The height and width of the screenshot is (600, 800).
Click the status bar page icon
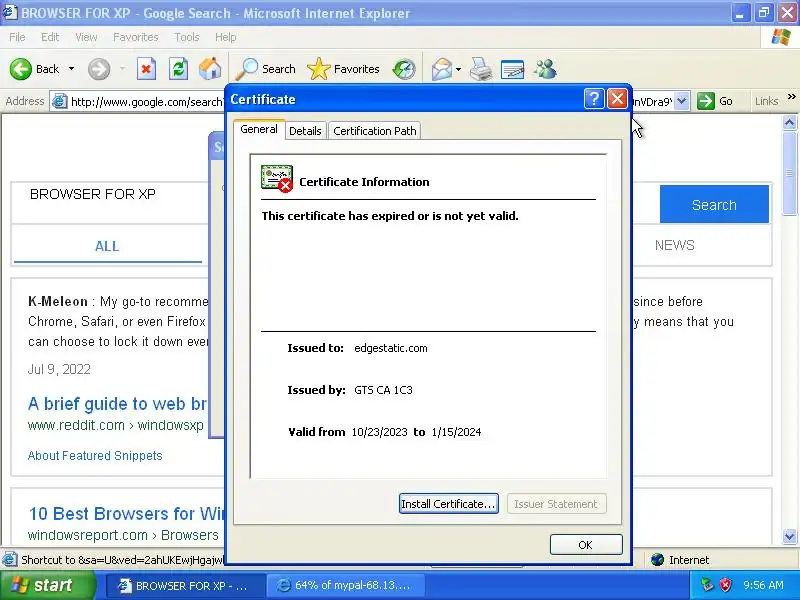pos(9,560)
